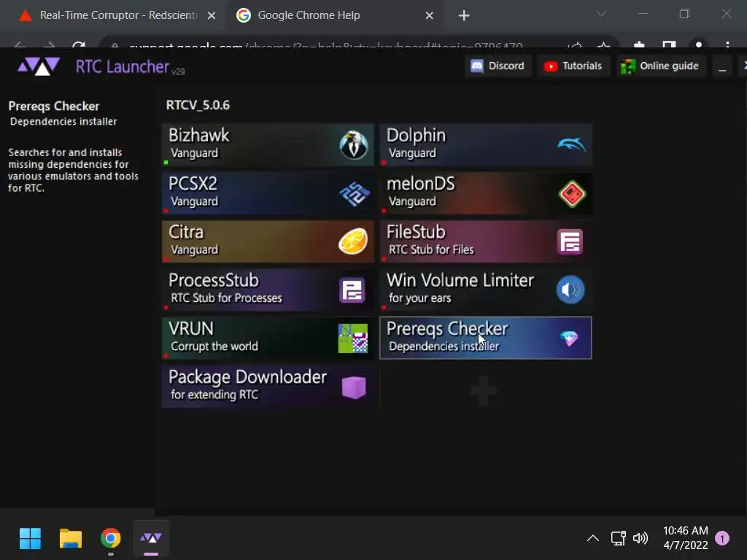Open the notification badge in taskbar
747x560 pixels.
click(722, 538)
